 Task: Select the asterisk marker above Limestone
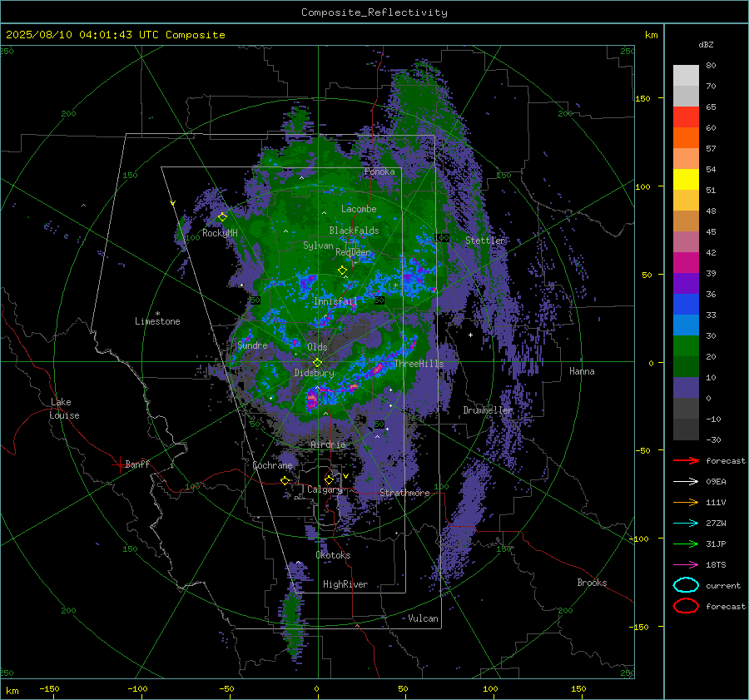tap(157, 314)
